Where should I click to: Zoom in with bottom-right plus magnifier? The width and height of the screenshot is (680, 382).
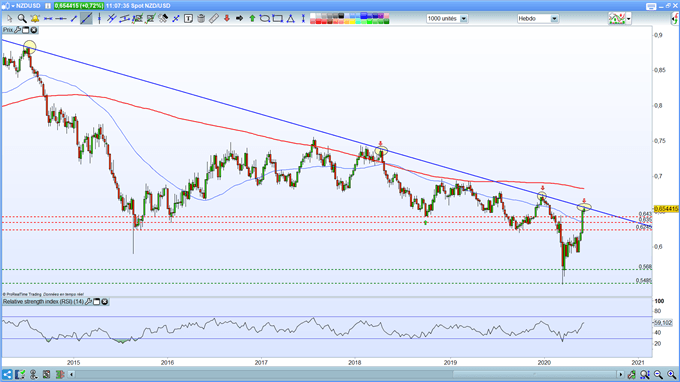(x=671, y=374)
